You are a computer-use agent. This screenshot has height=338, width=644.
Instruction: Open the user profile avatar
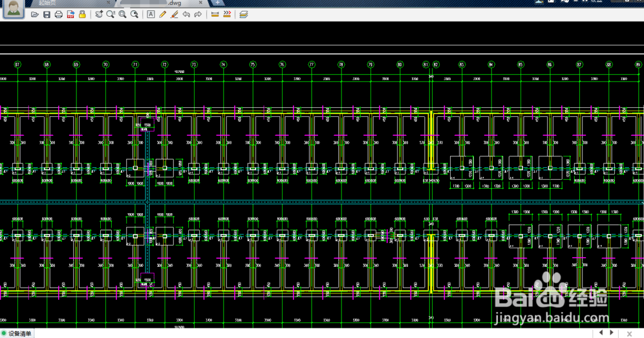(x=13, y=8)
